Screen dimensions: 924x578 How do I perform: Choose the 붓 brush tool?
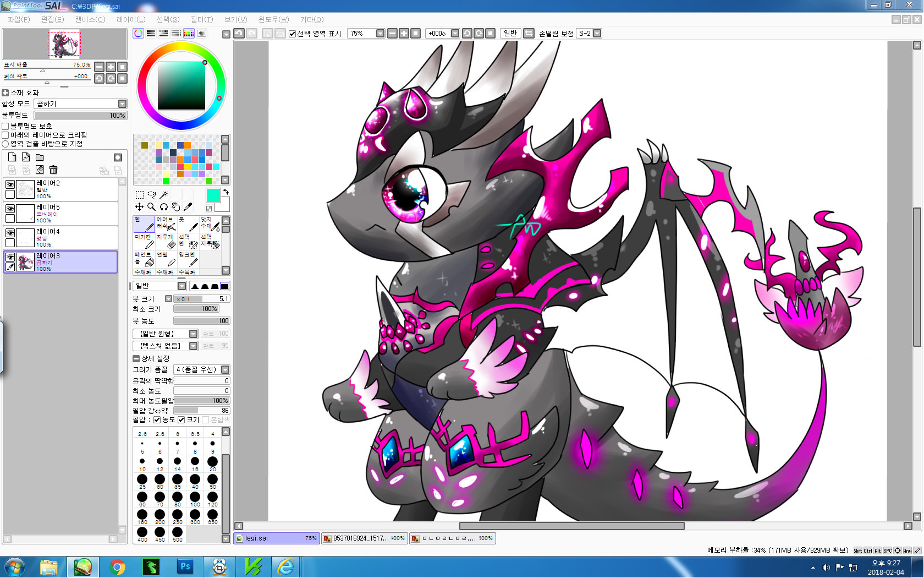click(188, 224)
